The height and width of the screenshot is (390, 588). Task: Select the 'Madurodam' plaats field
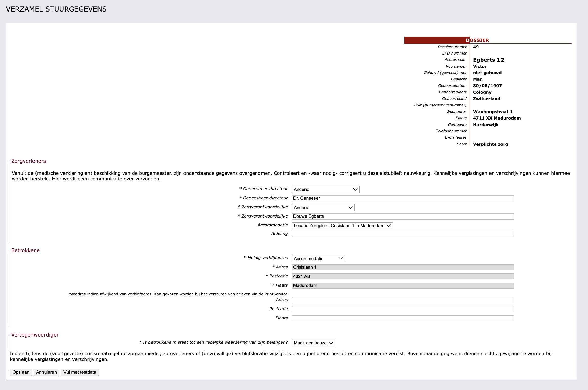click(403, 285)
